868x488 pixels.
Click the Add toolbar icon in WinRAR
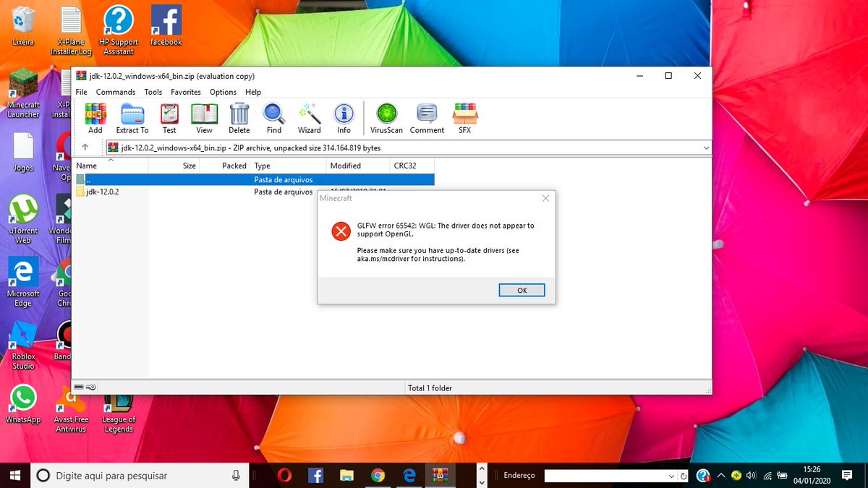coord(95,119)
